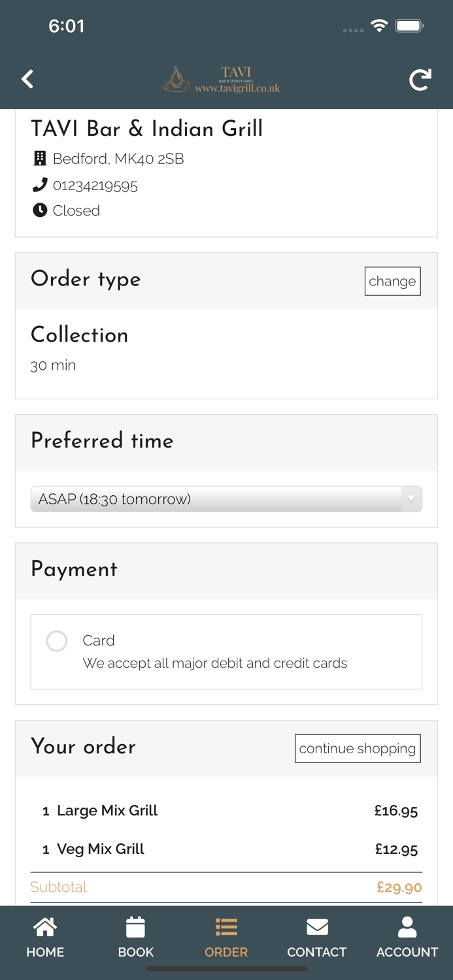Tap the building icon beside Bedford address
453x980 pixels.
40,158
